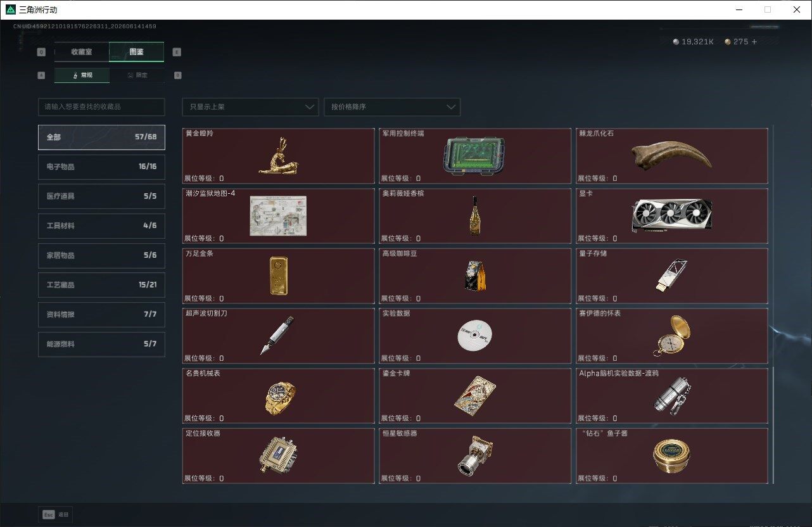Select the 全部 57/68 category
Screen dimensions: 812x527
coord(101,137)
